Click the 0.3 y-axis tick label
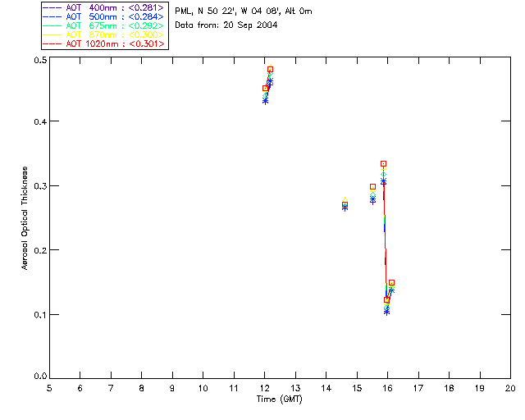The height and width of the screenshot is (420, 525). 40,186
